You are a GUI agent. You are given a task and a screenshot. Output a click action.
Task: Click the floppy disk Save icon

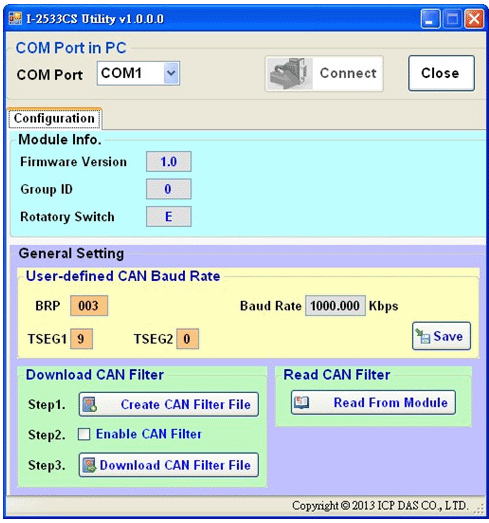[x=423, y=336]
